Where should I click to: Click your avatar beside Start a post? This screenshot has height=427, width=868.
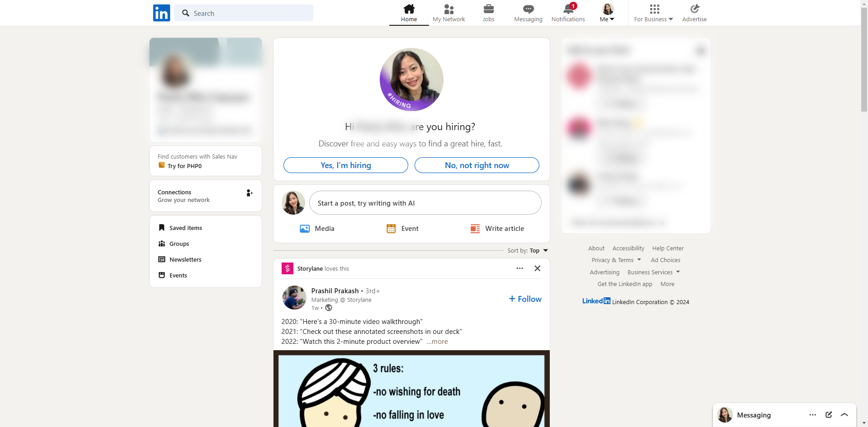(x=293, y=203)
